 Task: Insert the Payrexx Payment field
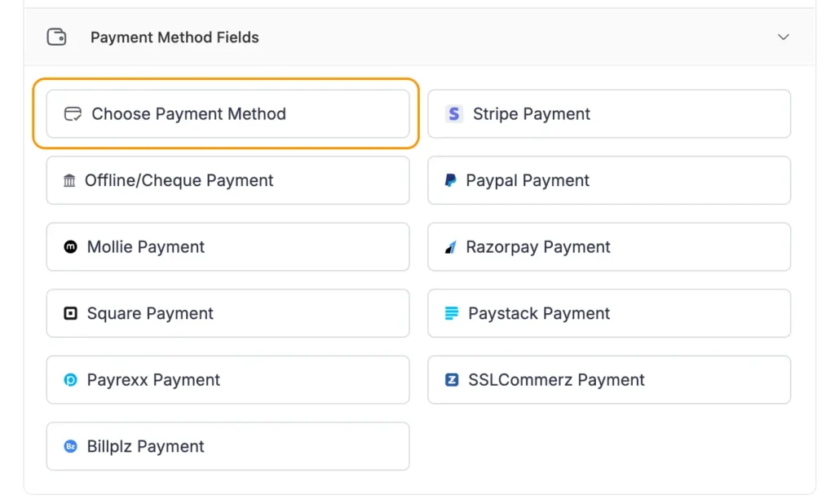pyautogui.click(x=228, y=380)
